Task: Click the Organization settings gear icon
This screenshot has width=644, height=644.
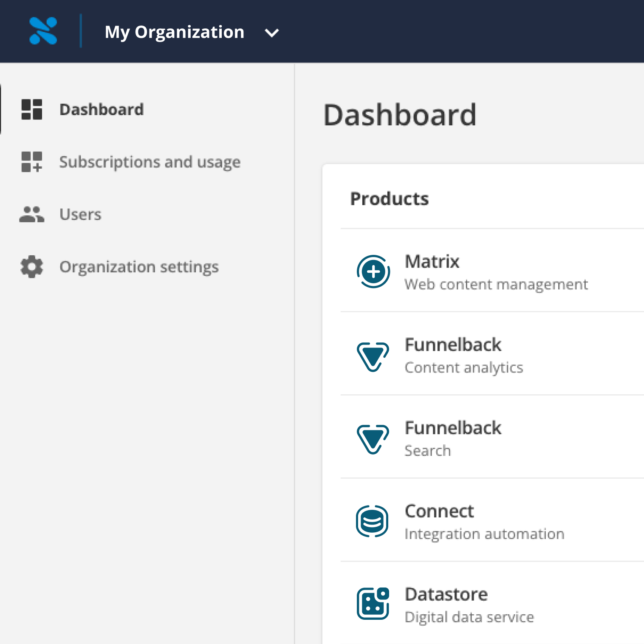Action: 32,267
